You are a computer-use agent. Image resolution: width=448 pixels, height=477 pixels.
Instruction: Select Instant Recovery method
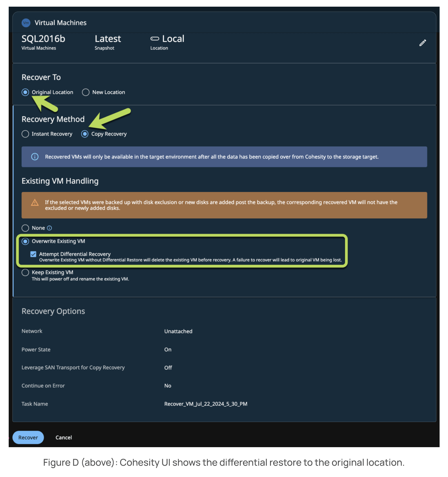(x=26, y=134)
